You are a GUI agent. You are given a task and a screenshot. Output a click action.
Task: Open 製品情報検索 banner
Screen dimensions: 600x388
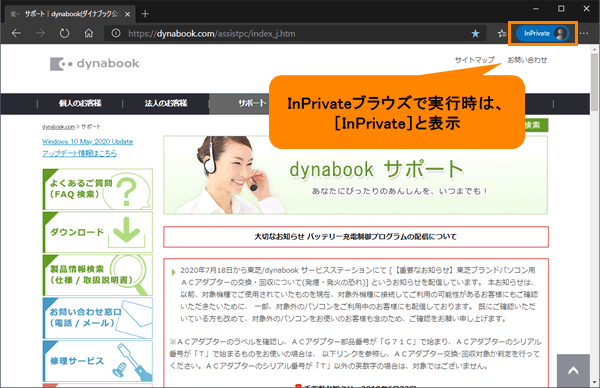pos(98,275)
